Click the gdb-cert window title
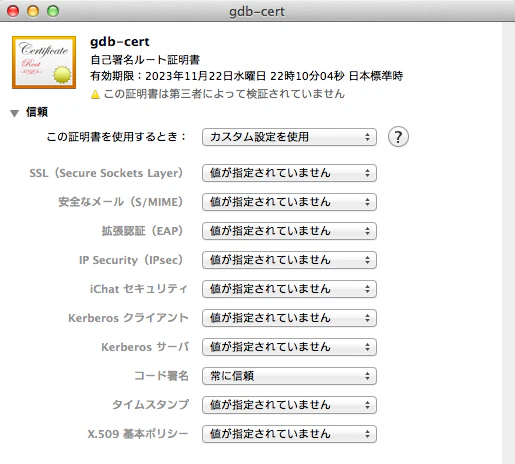This screenshot has width=515, height=464. (257, 12)
